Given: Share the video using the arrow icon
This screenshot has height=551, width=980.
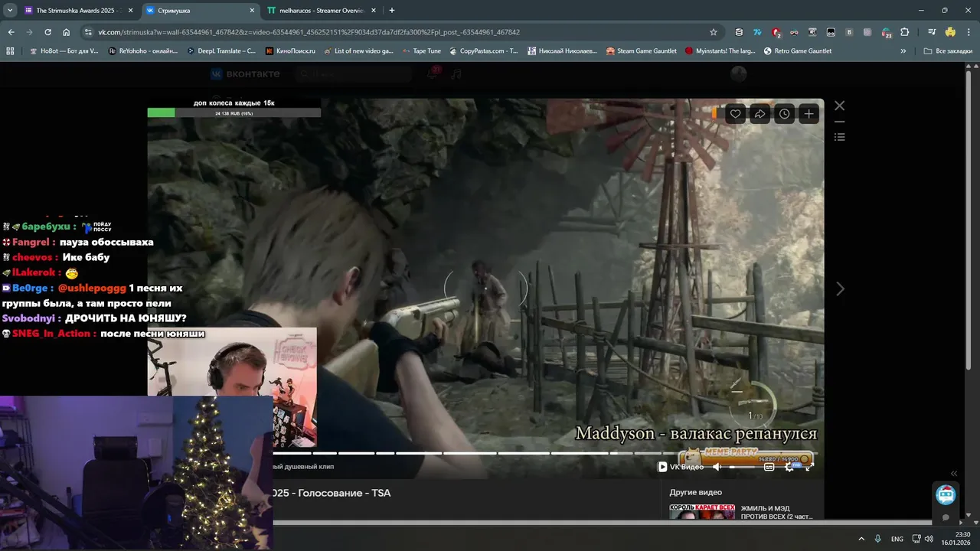Looking at the screenshot, I should [759, 114].
